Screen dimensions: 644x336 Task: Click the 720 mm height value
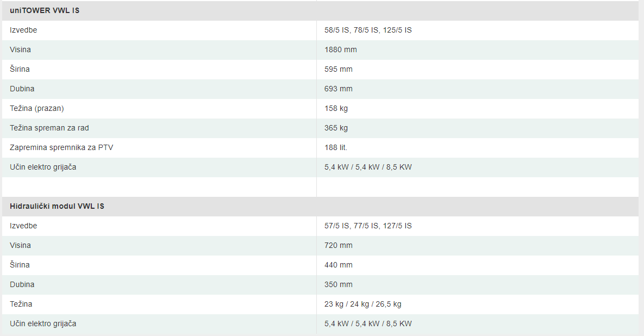(339, 245)
